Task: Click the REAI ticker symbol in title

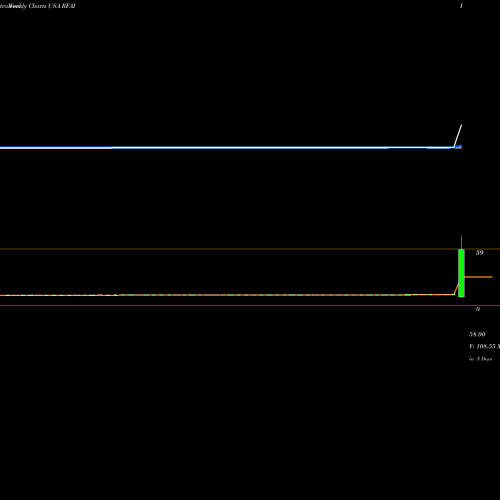Action: [x=68, y=6]
